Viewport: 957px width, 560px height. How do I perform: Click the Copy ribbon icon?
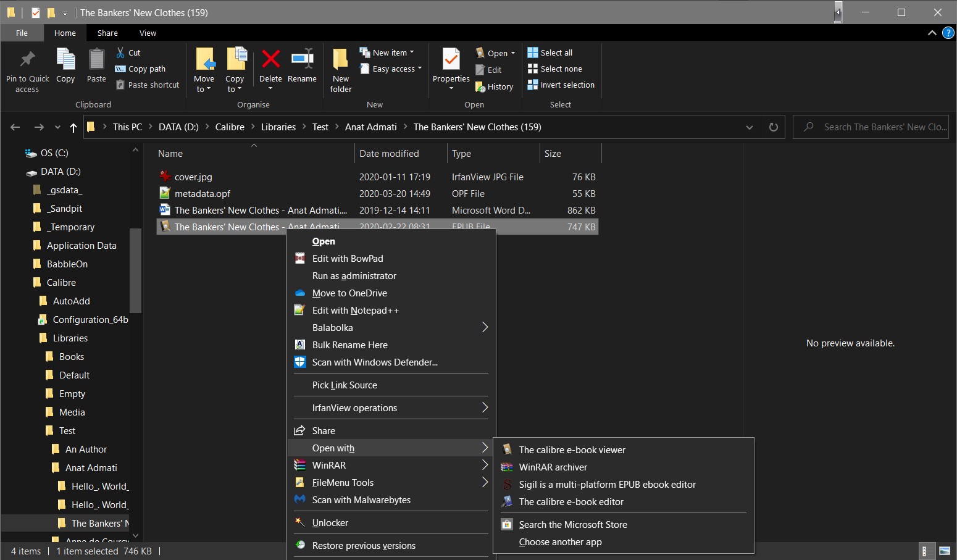[65, 59]
